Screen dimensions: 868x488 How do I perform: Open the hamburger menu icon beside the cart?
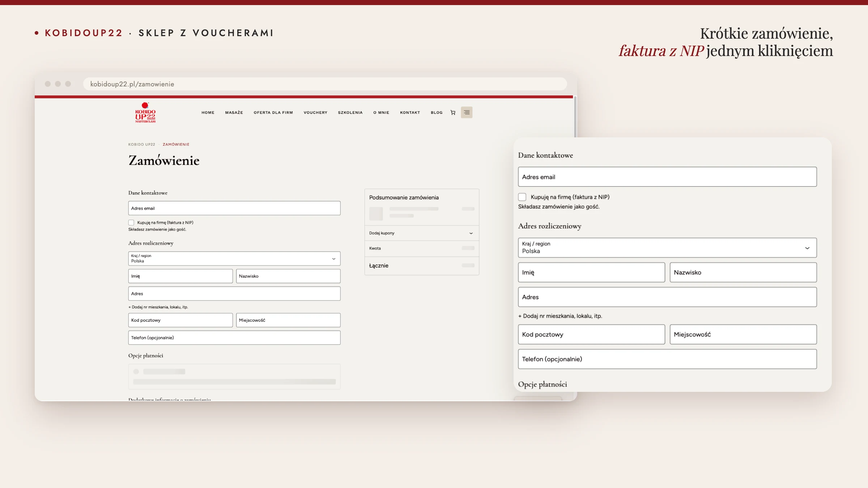(467, 112)
